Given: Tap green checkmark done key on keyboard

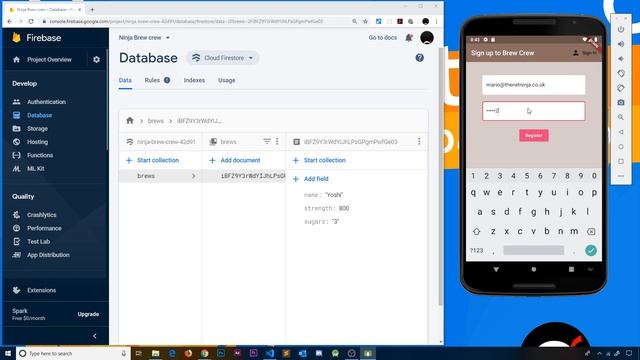Looking at the screenshot, I should pos(591,250).
